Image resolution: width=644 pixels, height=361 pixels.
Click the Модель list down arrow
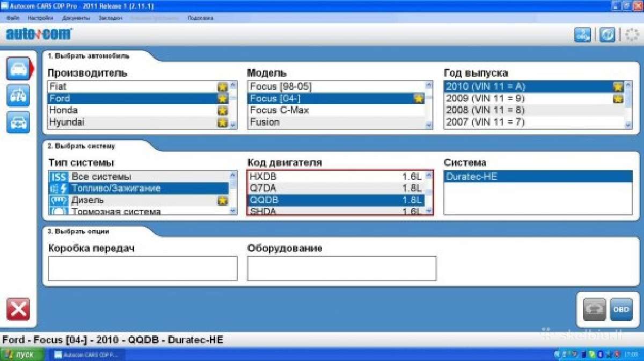click(x=429, y=125)
